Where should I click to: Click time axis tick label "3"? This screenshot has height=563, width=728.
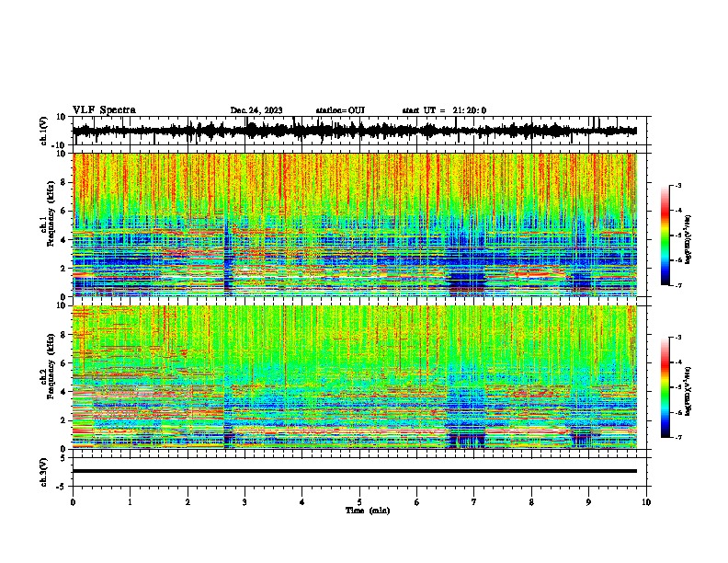click(x=245, y=502)
